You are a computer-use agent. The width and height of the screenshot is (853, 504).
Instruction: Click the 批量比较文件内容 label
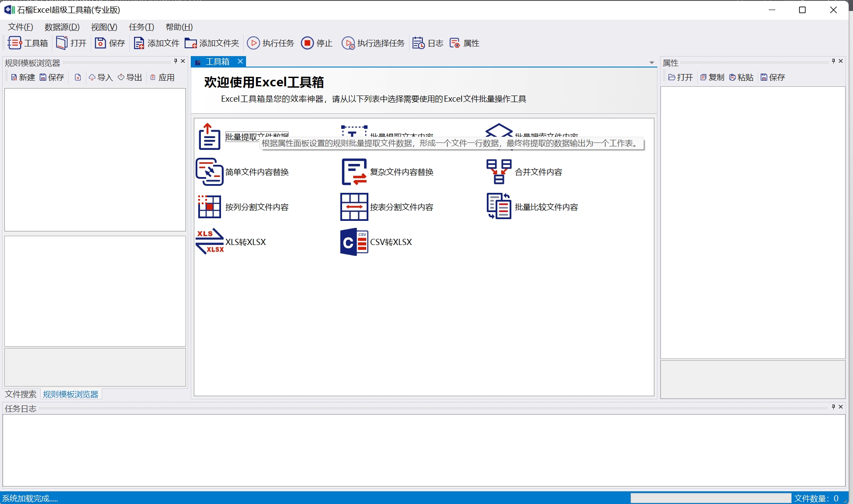[x=546, y=207]
